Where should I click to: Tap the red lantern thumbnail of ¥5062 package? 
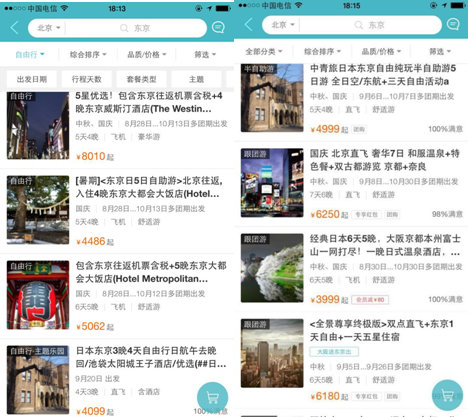point(38,295)
